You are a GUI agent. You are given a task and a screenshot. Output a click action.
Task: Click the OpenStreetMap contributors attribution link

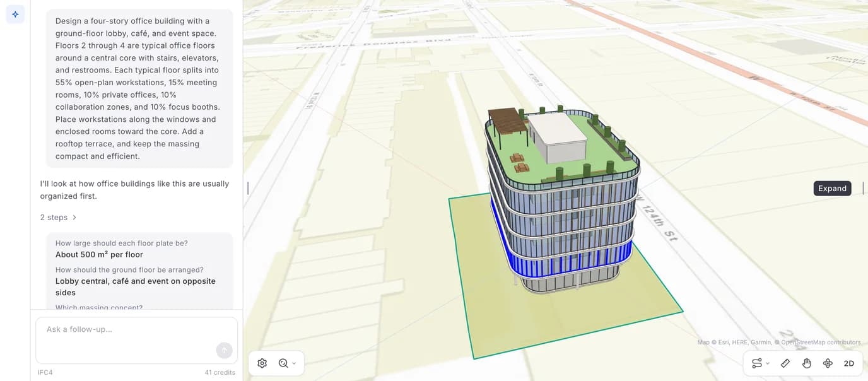pyautogui.click(x=821, y=343)
